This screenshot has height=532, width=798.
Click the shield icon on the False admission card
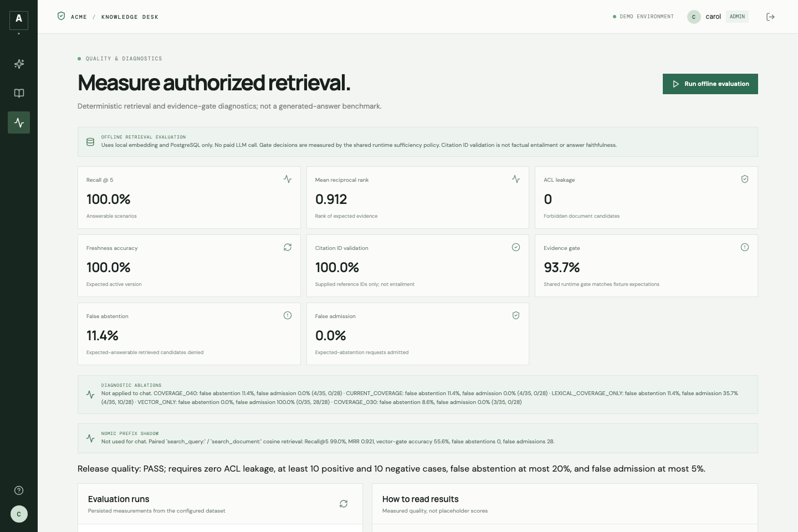click(516, 315)
